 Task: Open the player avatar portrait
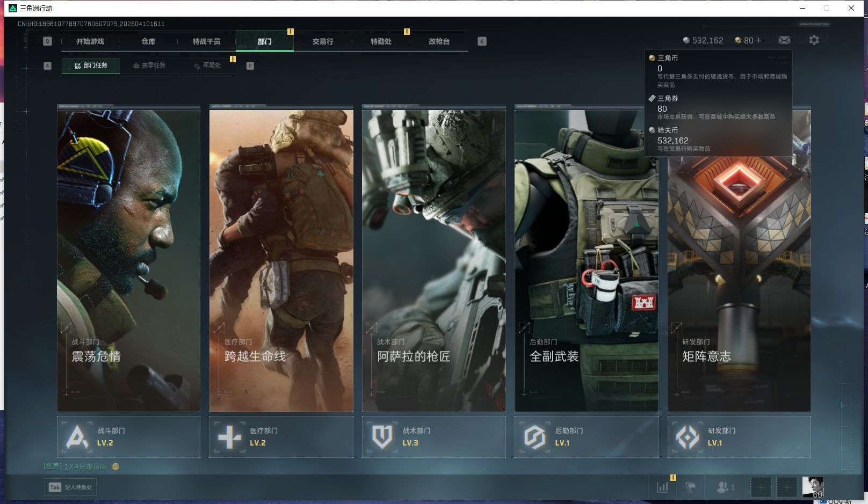[x=813, y=487]
